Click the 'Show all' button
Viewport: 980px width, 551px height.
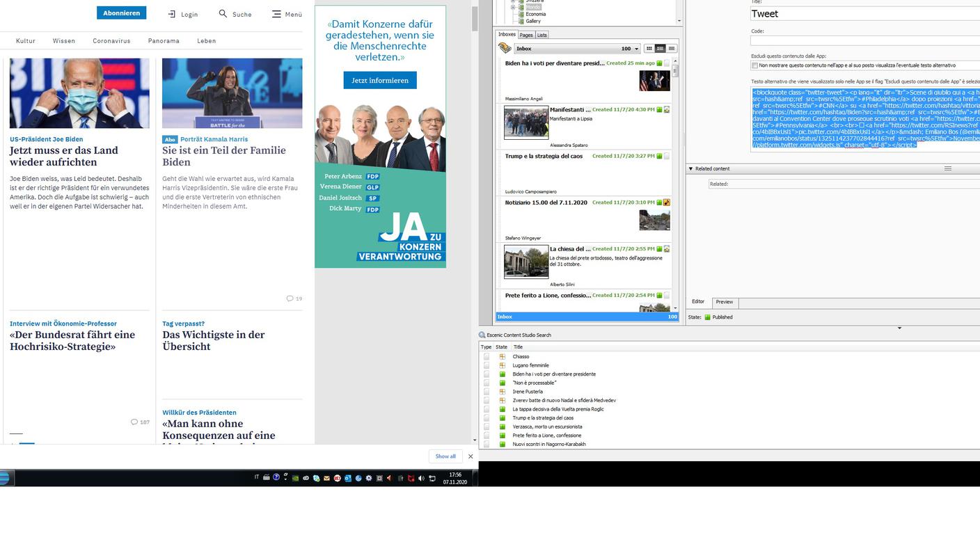tap(445, 456)
